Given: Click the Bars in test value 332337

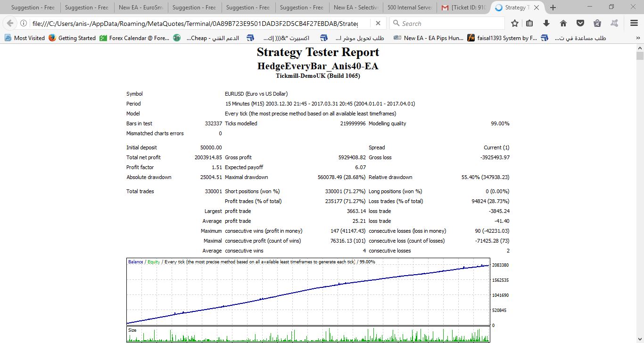Looking at the screenshot, I should point(214,123).
